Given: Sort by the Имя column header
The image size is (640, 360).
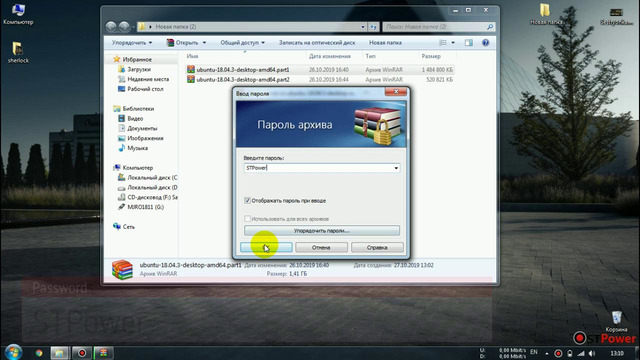Looking at the screenshot, I should click(x=192, y=56).
